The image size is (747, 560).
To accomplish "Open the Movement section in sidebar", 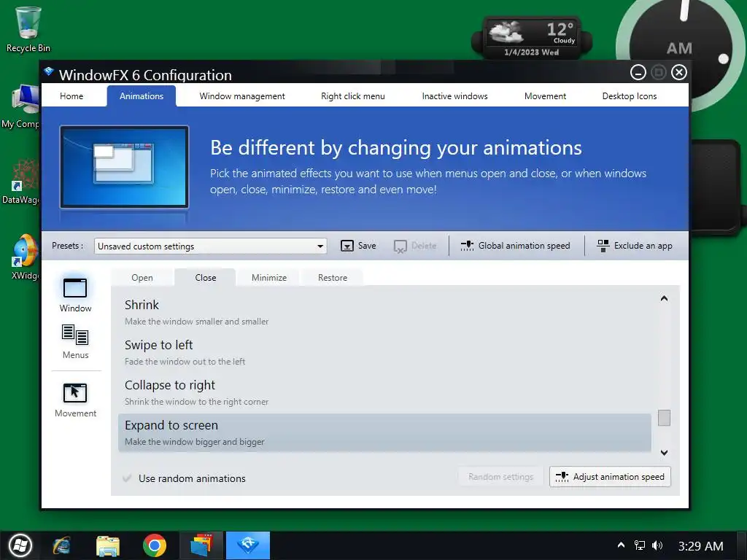I will [x=75, y=400].
